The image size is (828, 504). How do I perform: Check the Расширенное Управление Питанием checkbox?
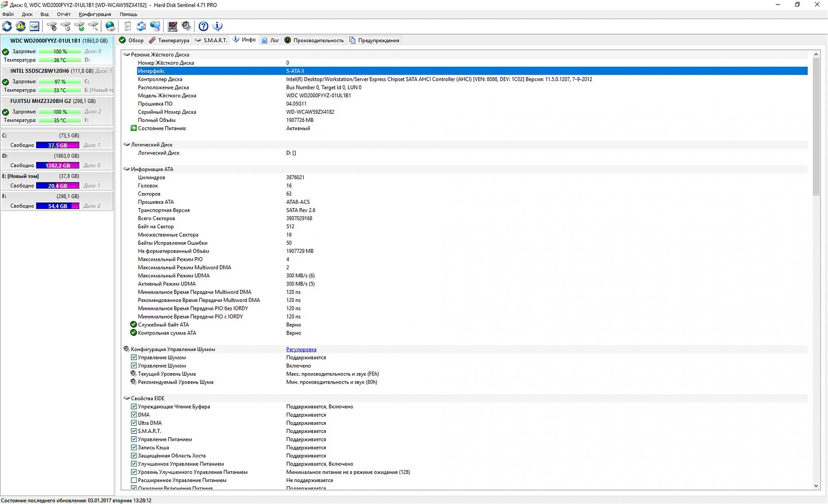(x=134, y=480)
